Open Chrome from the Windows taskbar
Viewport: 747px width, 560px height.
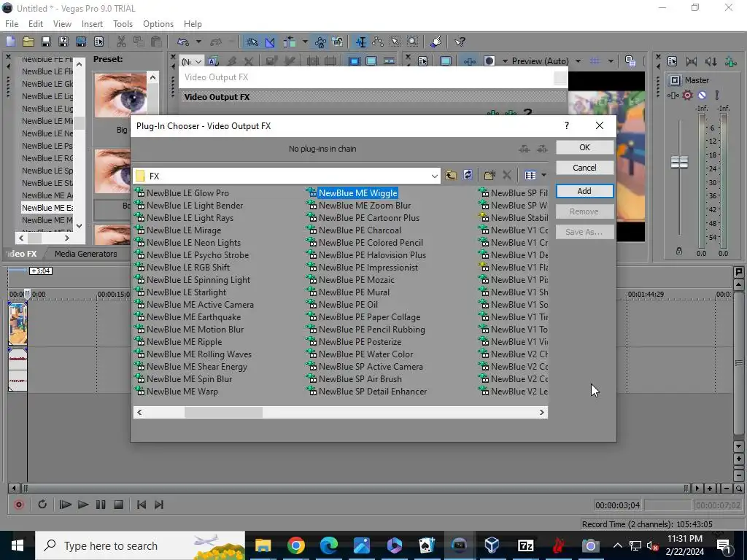click(296, 545)
